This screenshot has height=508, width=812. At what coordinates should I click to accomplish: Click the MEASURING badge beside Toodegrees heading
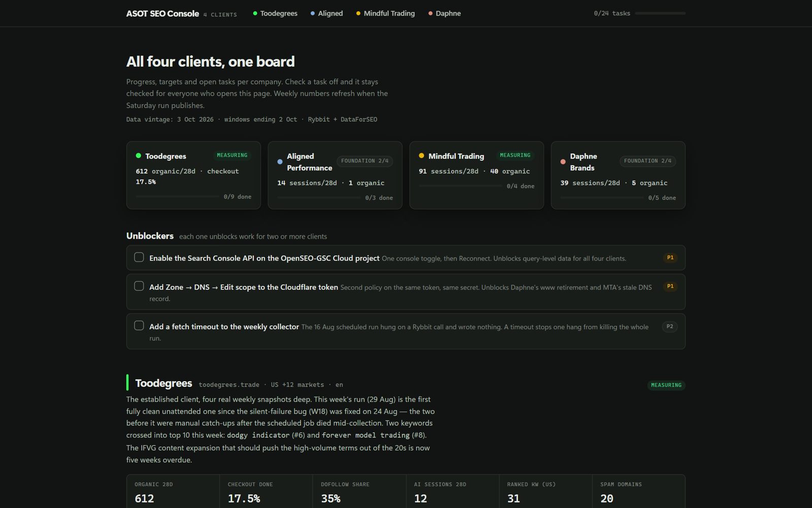click(x=666, y=385)
